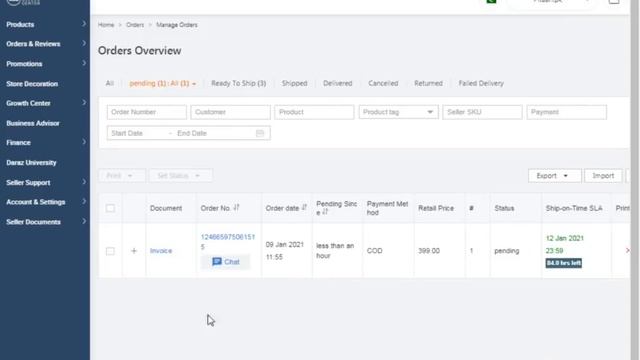
Task: Tick the checkbox for the pending order row
Action: 110,251
